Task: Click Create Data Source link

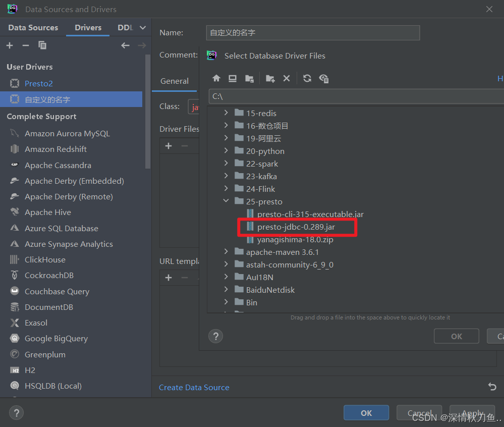Action: pos(194,388)
